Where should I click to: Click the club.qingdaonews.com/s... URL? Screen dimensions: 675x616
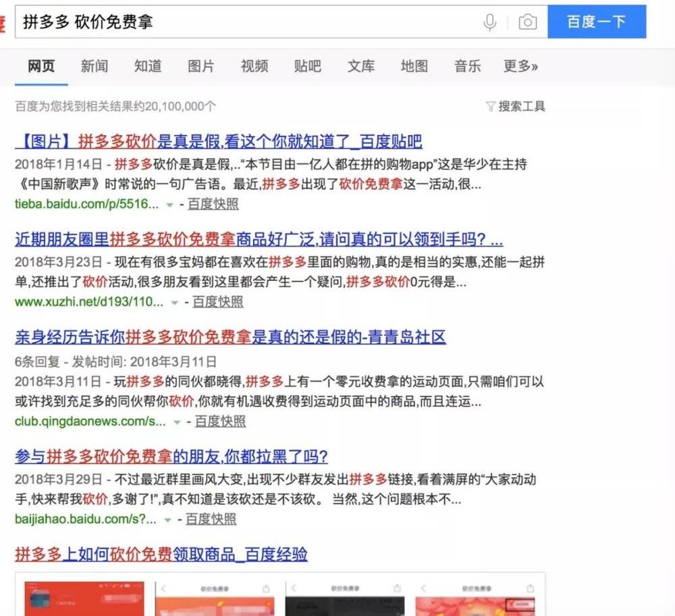pos(90,421)
